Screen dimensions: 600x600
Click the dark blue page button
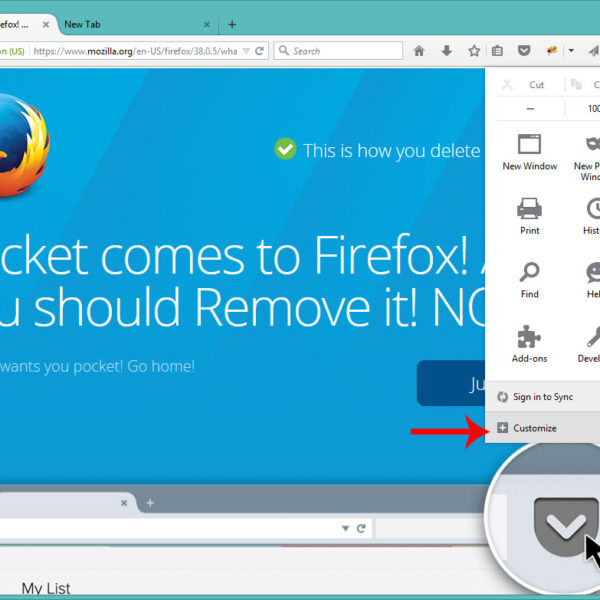pos(451,383)
